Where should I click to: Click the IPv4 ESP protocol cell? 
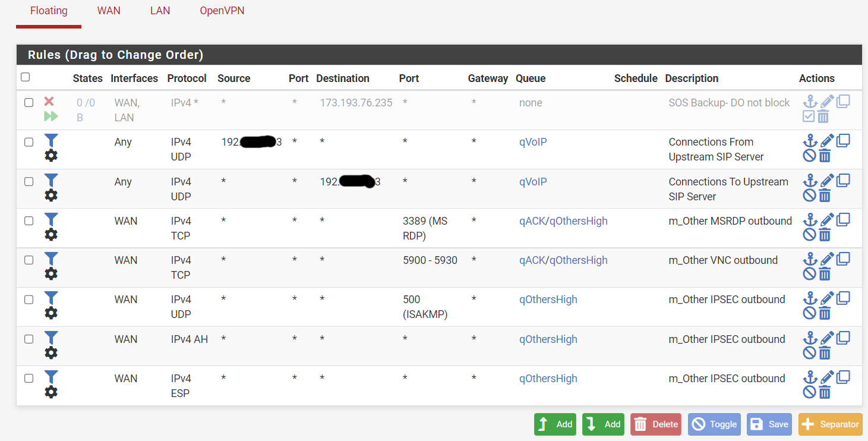tap(181, 386)
